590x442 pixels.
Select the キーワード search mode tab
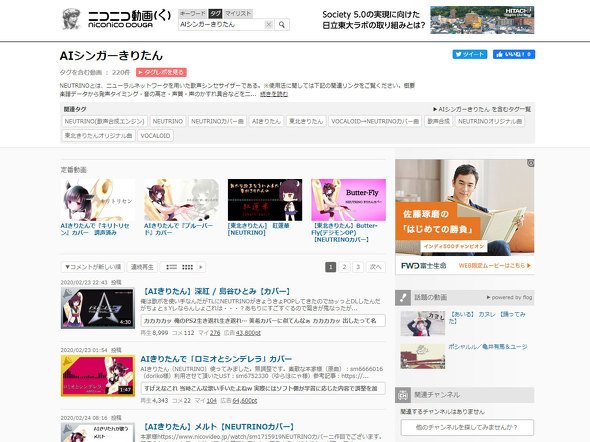193,14
